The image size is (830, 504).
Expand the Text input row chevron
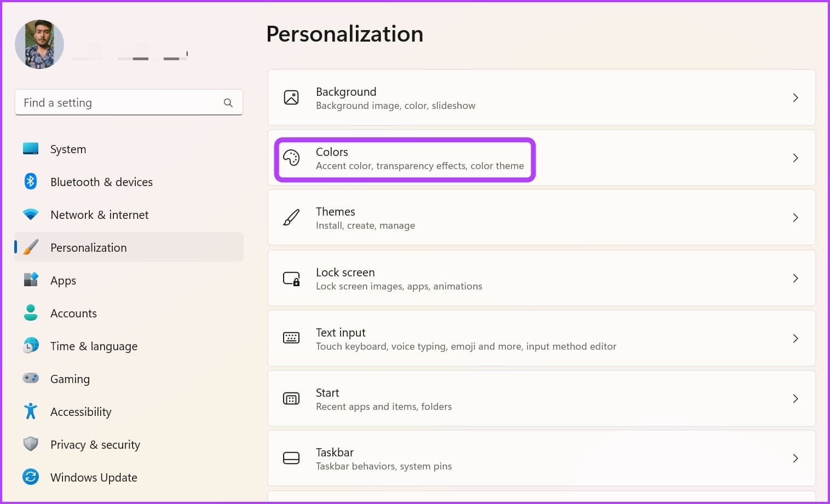[x=796, y=338]
